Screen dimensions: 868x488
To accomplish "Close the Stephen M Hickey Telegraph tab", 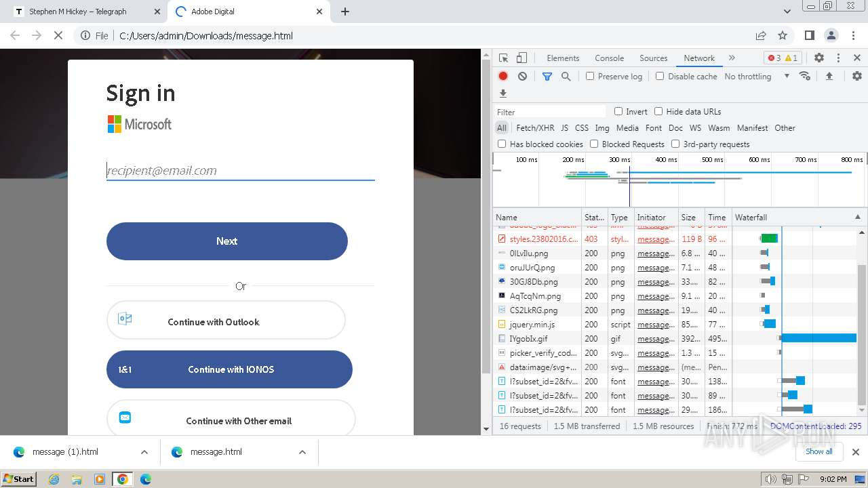I will click(x=157, y=12).
